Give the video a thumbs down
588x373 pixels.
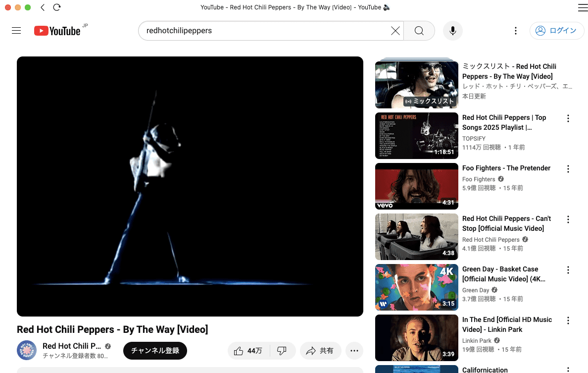point(282,350)
